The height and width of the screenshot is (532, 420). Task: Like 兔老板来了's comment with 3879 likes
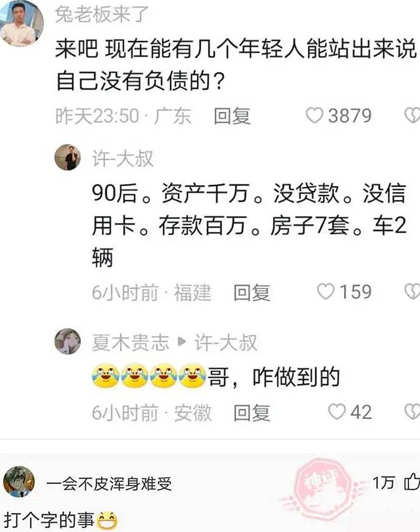[314, 116]
